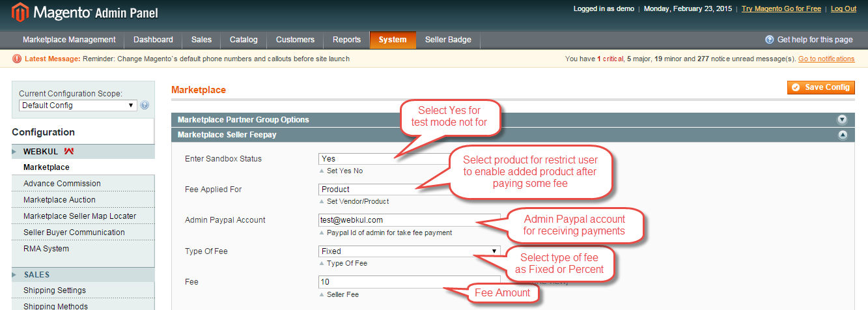The width and height of the screenshot is (868, 310).
Task: Toggle the WEBKUL sidebar group arrow
Action: [16, 152]
